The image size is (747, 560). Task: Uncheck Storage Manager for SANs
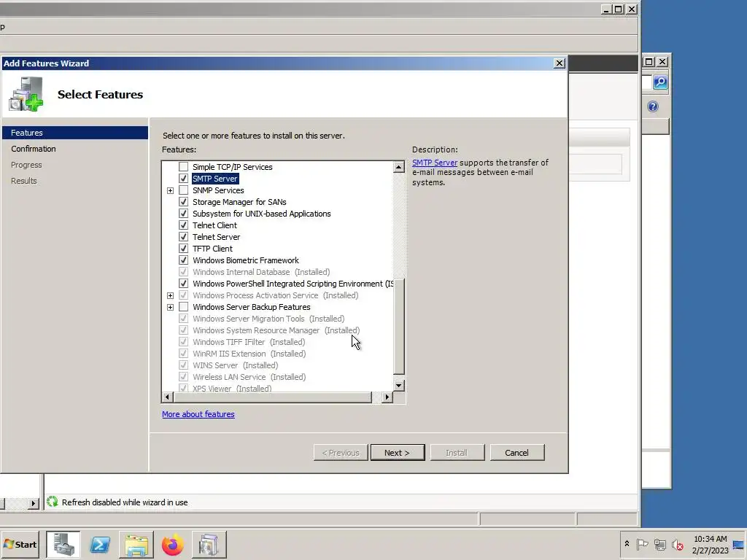pos(183,202)
